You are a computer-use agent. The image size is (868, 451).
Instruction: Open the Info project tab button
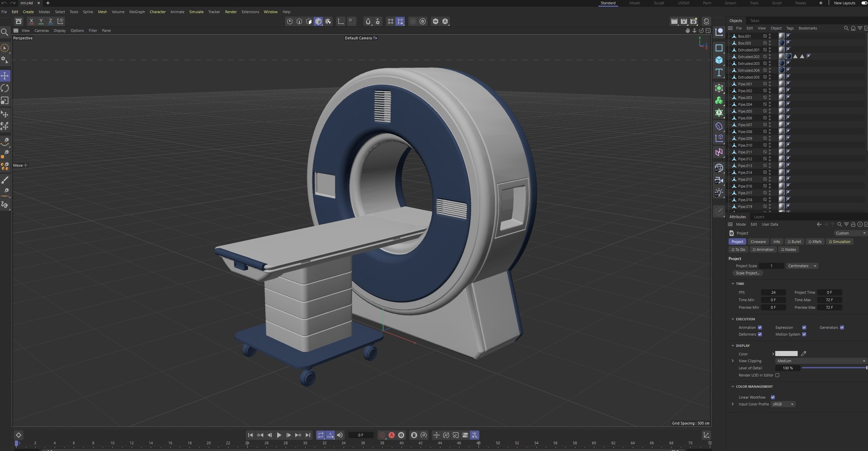click(777, 242)
